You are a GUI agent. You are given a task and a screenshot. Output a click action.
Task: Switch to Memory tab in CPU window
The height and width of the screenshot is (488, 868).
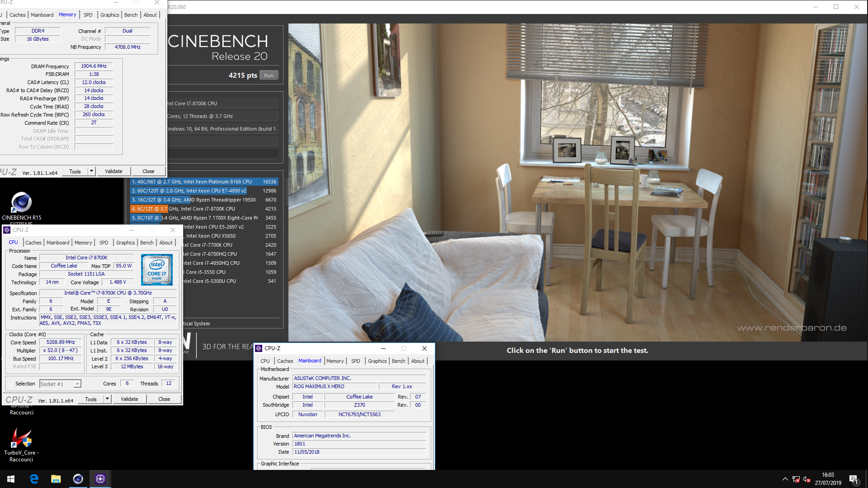tap(83, 243)
